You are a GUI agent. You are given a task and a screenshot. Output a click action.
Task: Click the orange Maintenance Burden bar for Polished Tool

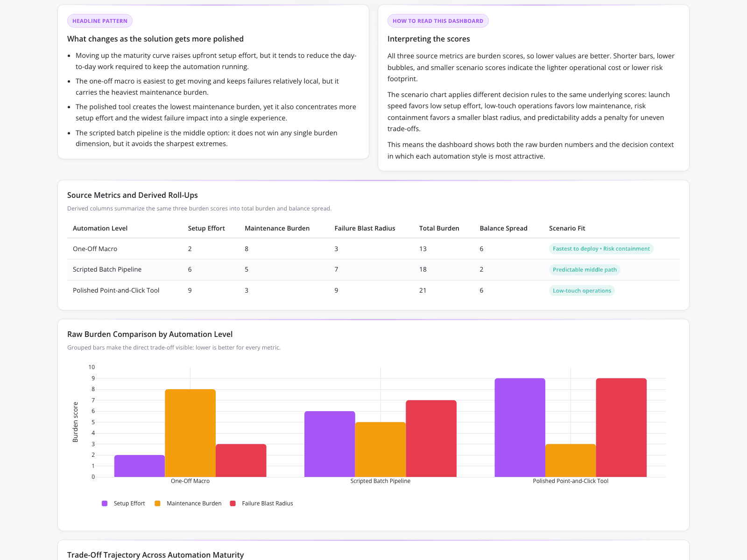coord(571,461)
